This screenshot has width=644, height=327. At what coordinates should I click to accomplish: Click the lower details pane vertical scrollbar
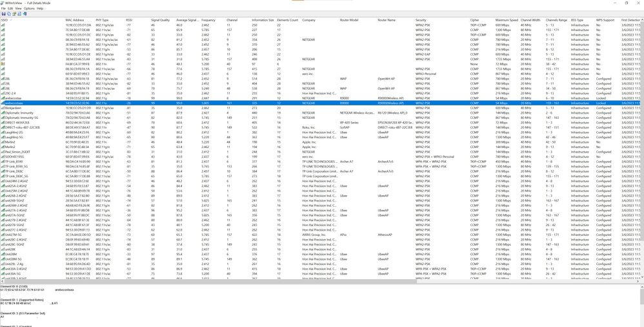coord(642,306)
